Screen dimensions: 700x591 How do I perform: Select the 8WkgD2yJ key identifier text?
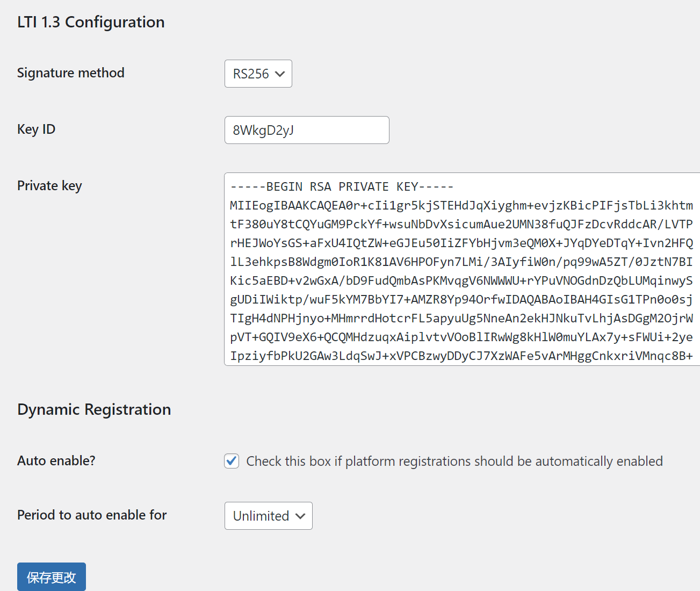306,130
